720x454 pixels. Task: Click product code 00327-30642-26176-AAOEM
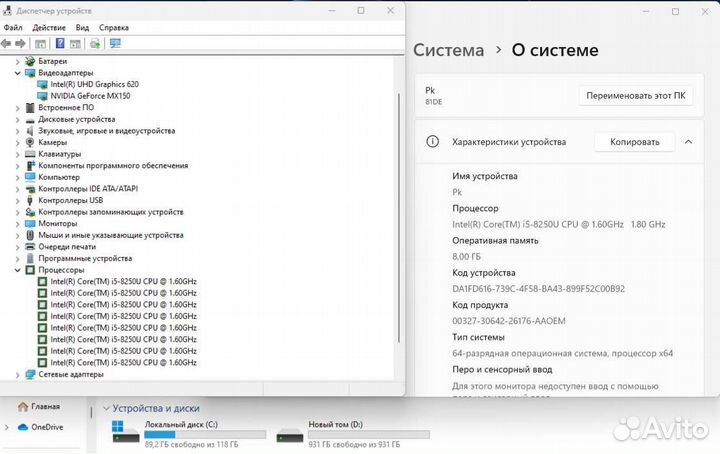(x=509, y=321)
